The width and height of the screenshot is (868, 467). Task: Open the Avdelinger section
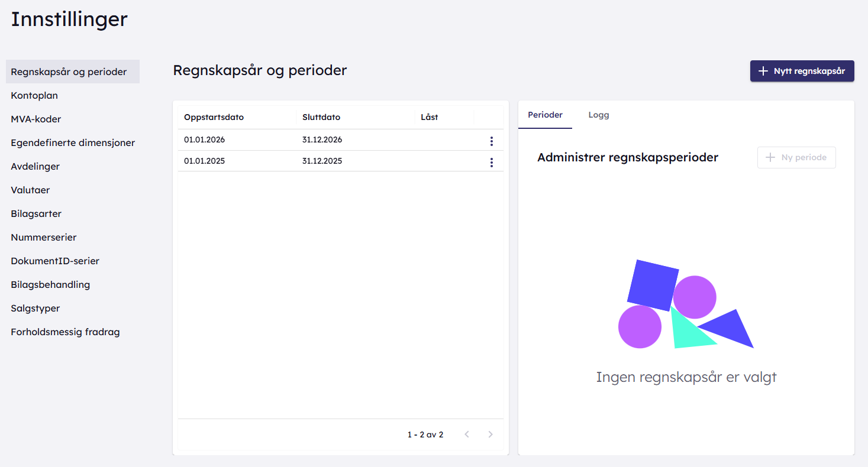(36, 167)
